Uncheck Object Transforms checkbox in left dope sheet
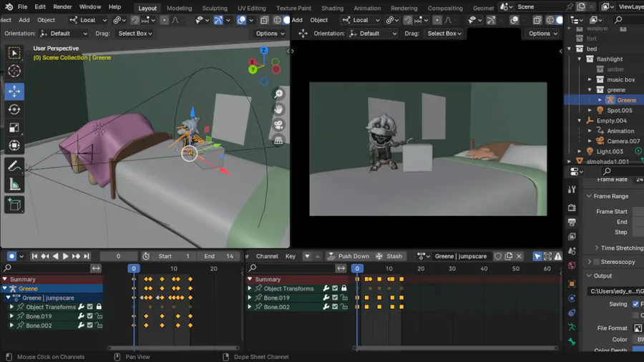Viewport: 644px width, 362px height. pyautogui.click(x=90, y=307)
